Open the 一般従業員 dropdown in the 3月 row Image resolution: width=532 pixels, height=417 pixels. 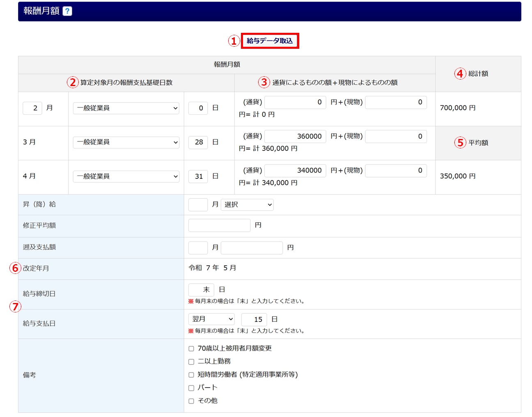pyautogui.click(x=126, y=142)
